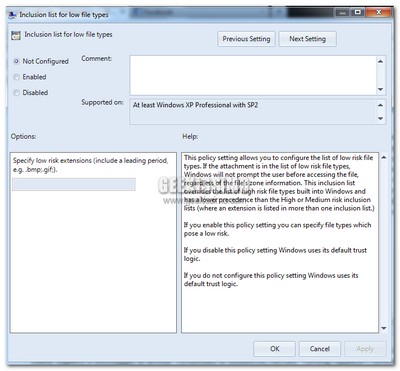Screen dimensions: 400x371
Task: Choose the Enabled option
Action: click(x=16, y=77)
